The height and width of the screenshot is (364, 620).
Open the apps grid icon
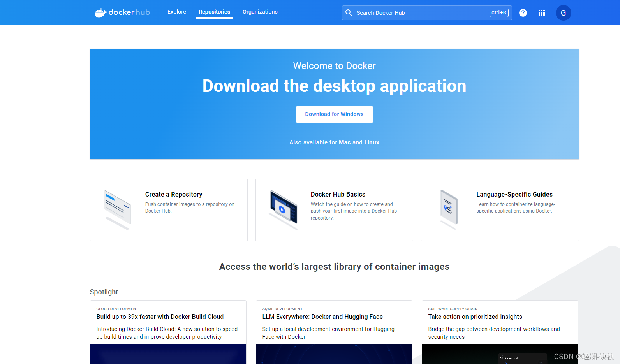[542, 13]
